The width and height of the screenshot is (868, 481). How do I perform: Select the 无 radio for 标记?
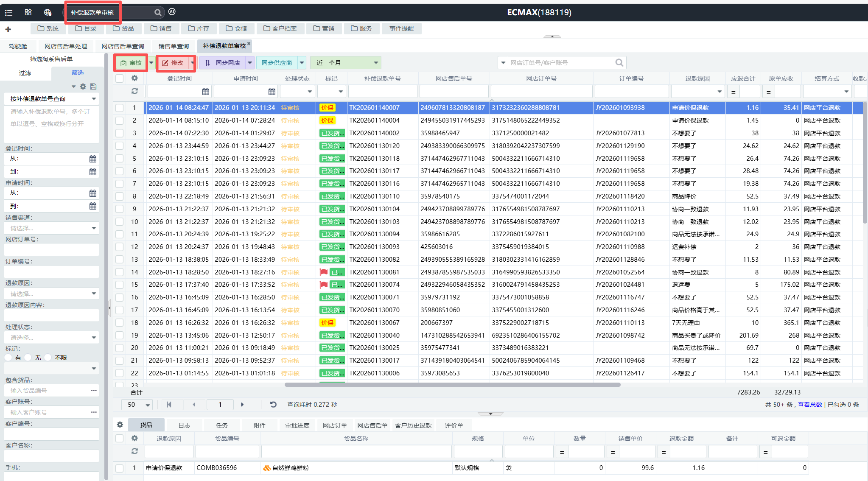click(28, 358)
